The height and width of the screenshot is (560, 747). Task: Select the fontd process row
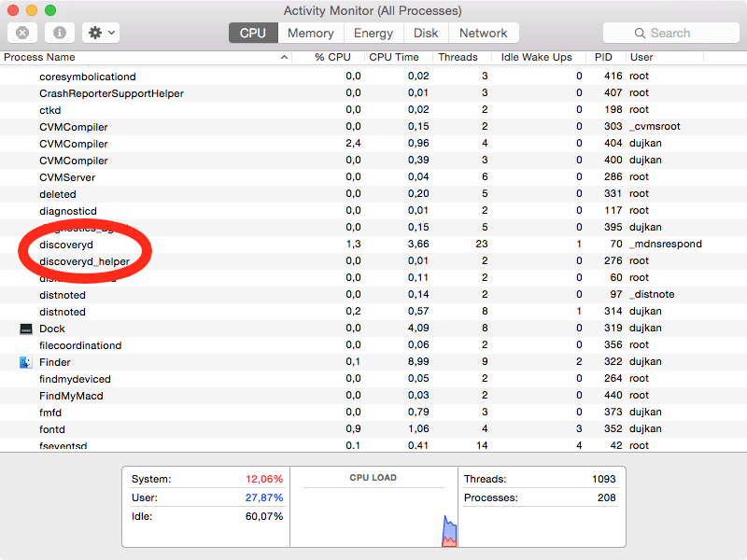tap(373, 429)
